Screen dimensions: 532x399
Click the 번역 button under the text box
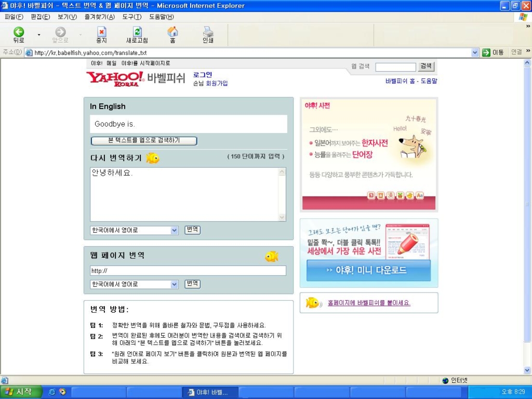click(192, 230)
